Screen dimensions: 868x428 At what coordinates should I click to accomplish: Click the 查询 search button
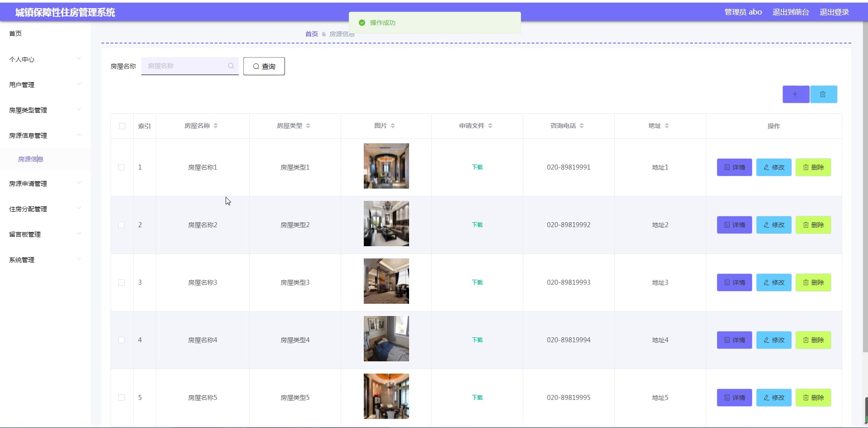264,66
